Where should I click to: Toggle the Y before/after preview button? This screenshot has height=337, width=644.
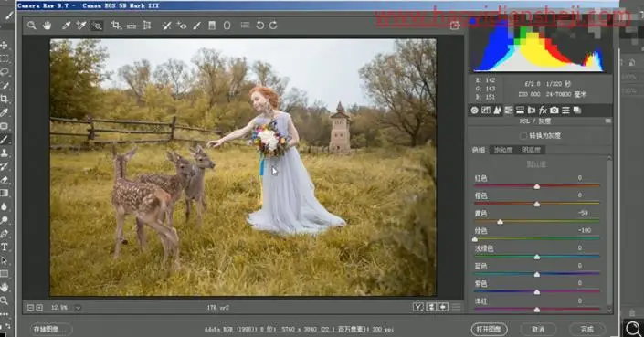(x=418, y=307)
